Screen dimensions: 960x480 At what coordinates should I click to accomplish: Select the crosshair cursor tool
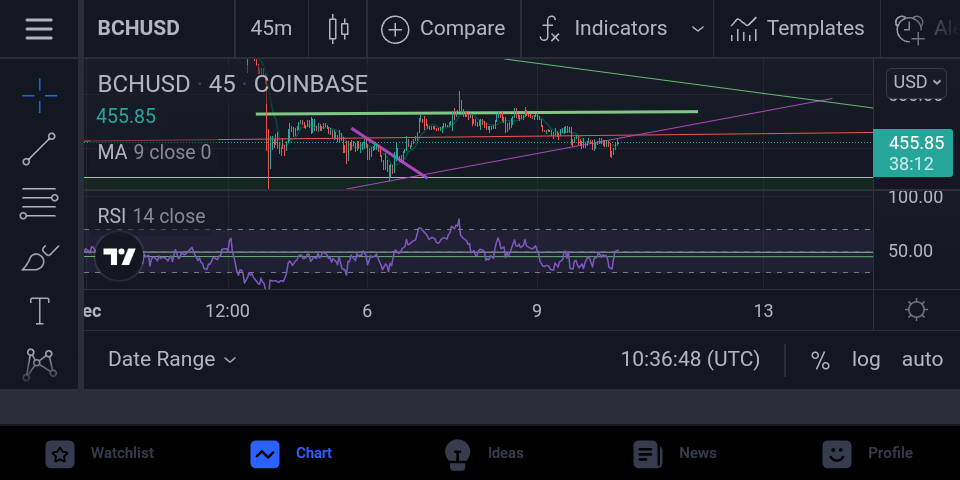coord(40,96)
